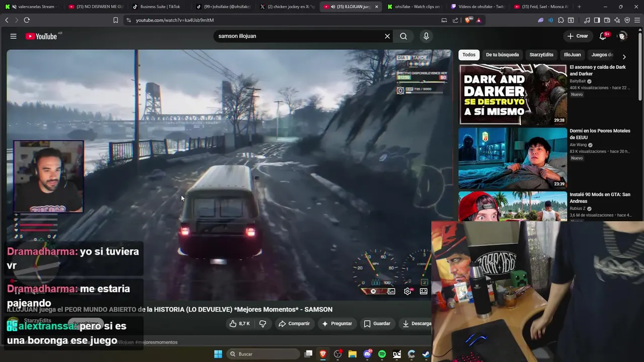
Task: Open the browser extensions puzzle icon
Action: 561,20
